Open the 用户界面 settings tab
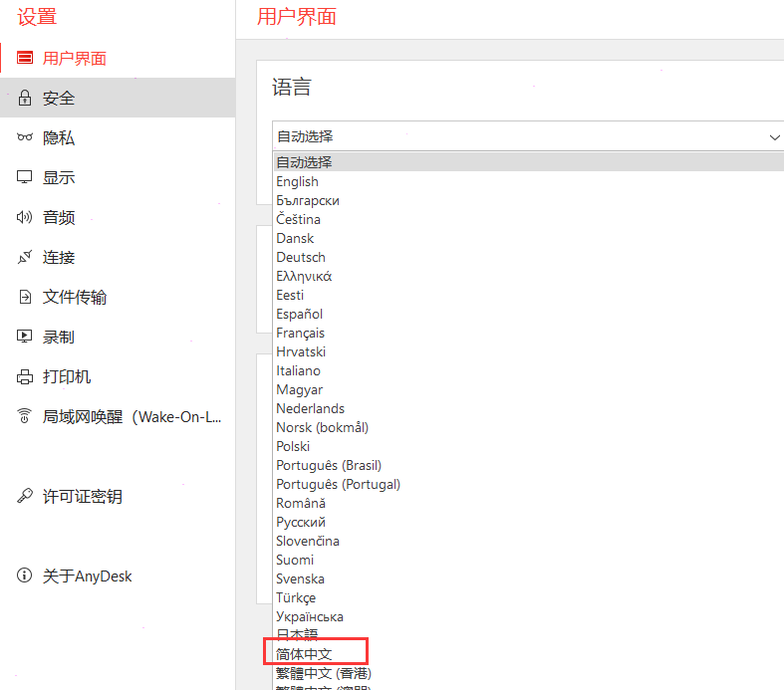This screenshot has width=784, height=690. 118,58
